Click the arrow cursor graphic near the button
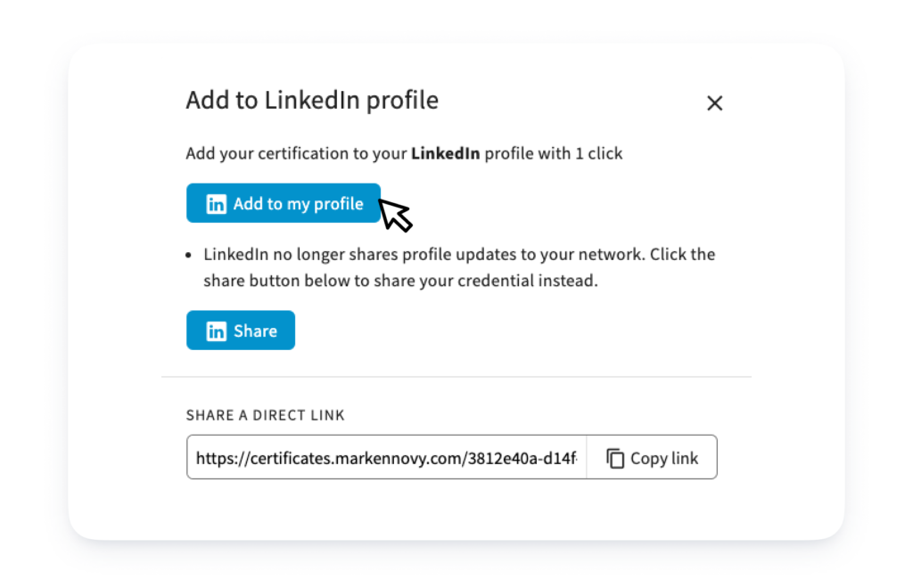Screen dimensions: 913x588 (395, 215)
